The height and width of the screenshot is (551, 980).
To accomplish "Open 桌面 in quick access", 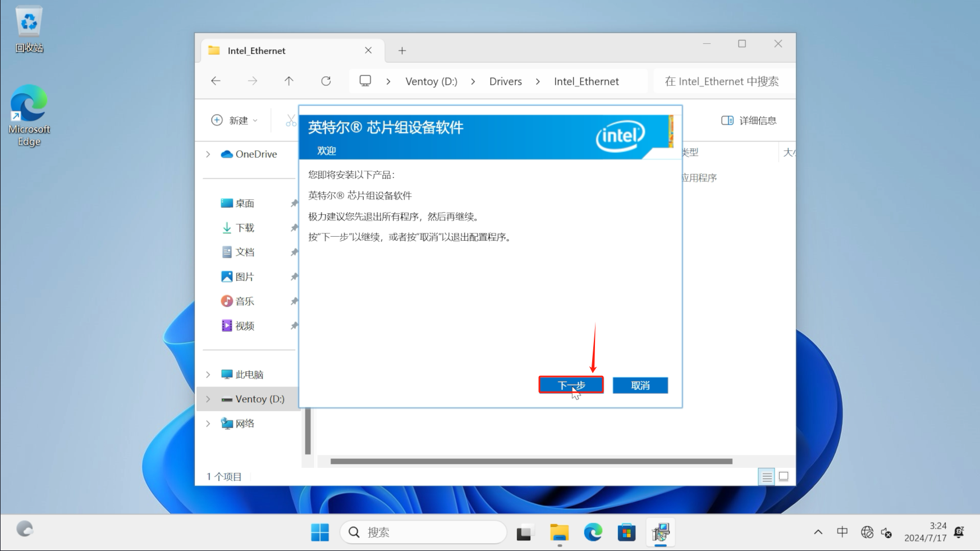I will 238,203.
